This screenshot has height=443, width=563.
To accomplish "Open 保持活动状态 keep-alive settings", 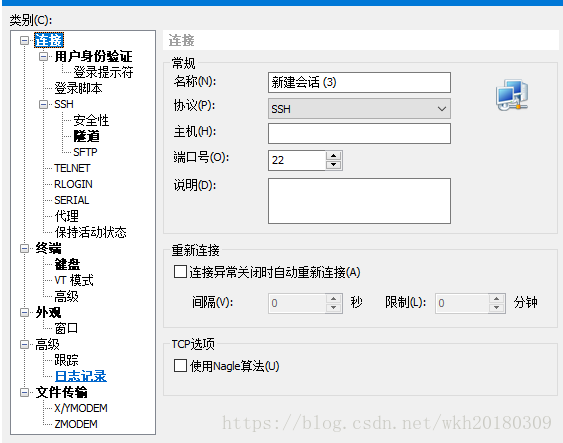I will point(90,232).
